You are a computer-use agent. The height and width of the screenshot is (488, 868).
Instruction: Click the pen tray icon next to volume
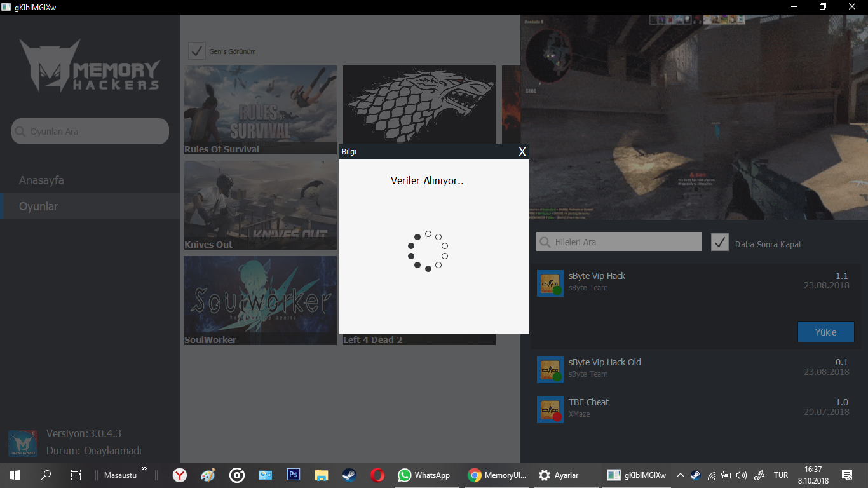(759, 475)
